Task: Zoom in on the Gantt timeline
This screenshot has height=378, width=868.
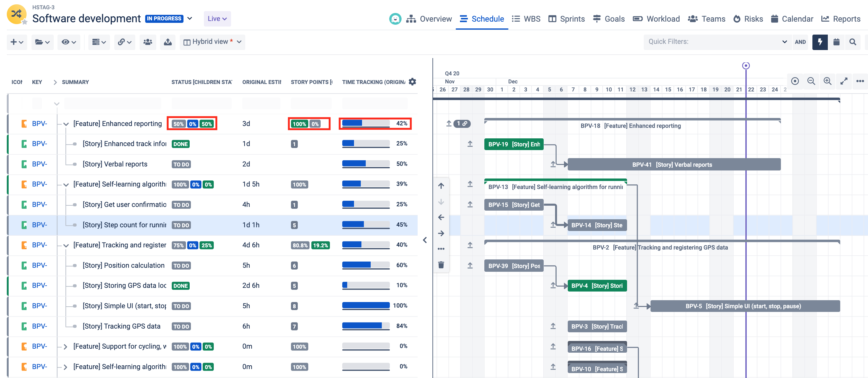Action: 827,81
